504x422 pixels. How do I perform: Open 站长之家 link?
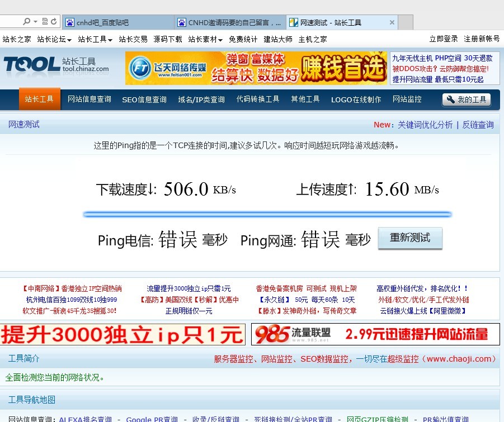17,39
